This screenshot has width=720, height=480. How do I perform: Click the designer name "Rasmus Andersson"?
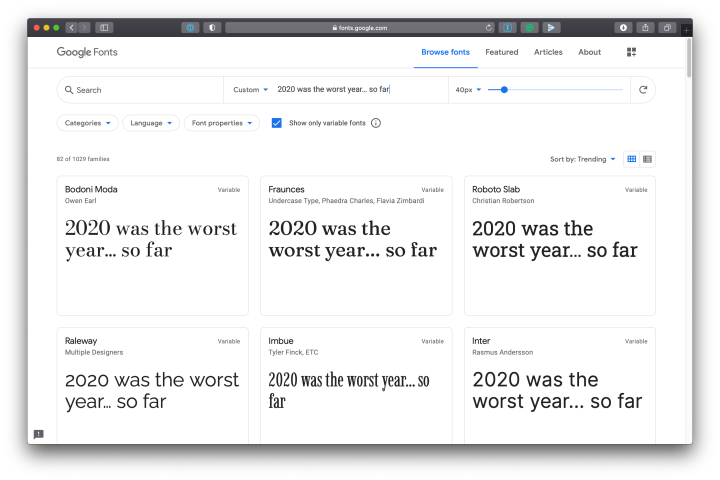coord(502,352)
